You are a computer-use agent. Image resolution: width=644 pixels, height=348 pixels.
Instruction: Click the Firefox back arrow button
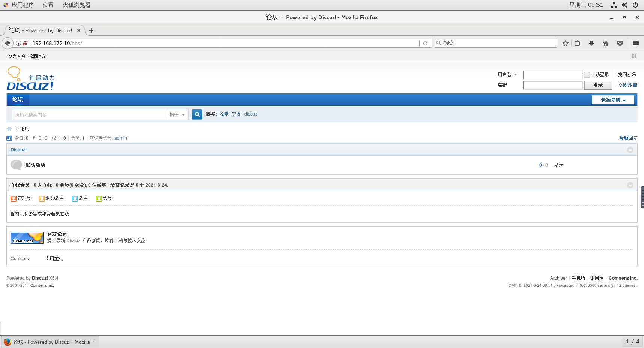click(x=8, y=43)
